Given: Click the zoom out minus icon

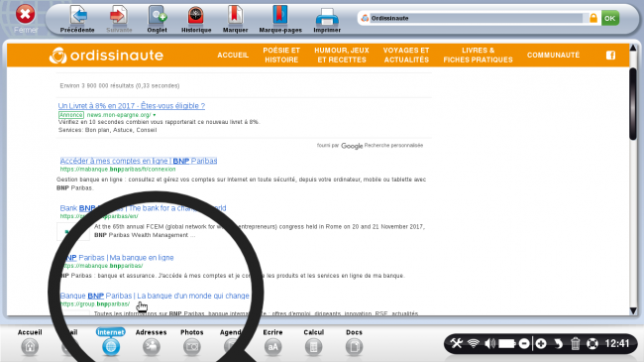Looking at the screenshot, I should coord(524,343).
